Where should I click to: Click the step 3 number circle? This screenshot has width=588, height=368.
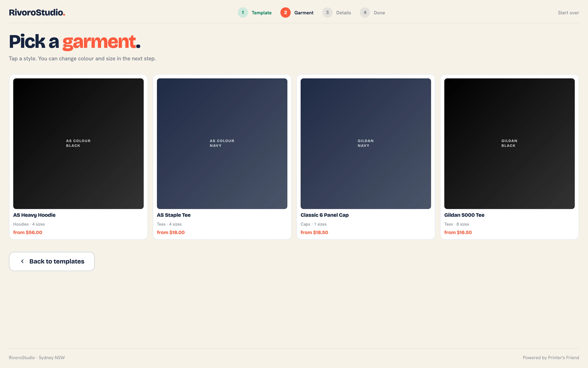327,12
